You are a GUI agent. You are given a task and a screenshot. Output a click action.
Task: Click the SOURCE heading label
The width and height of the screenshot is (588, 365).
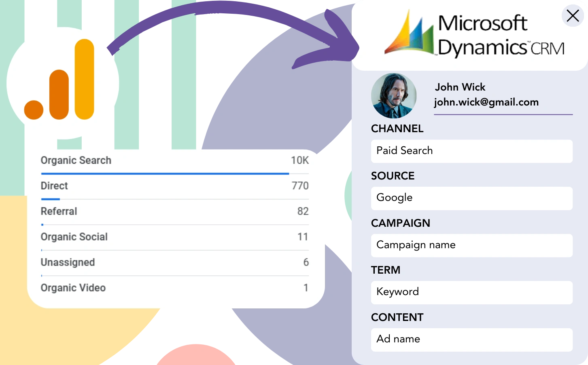(x=393, y=176)
